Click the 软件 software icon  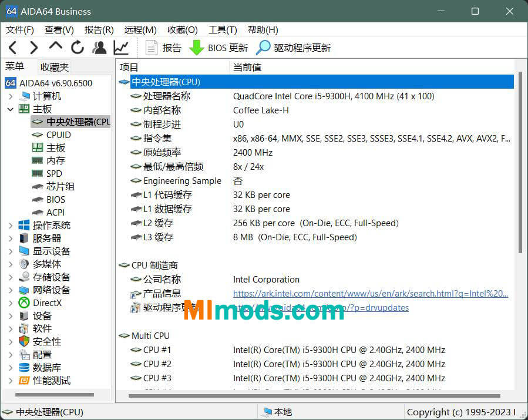(24, 328)
